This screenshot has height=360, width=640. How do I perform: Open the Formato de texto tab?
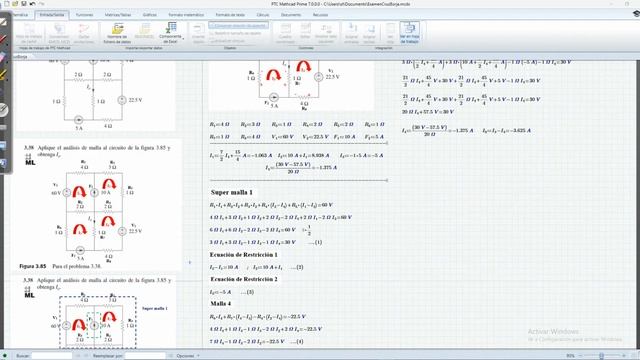tap(230, 15)
